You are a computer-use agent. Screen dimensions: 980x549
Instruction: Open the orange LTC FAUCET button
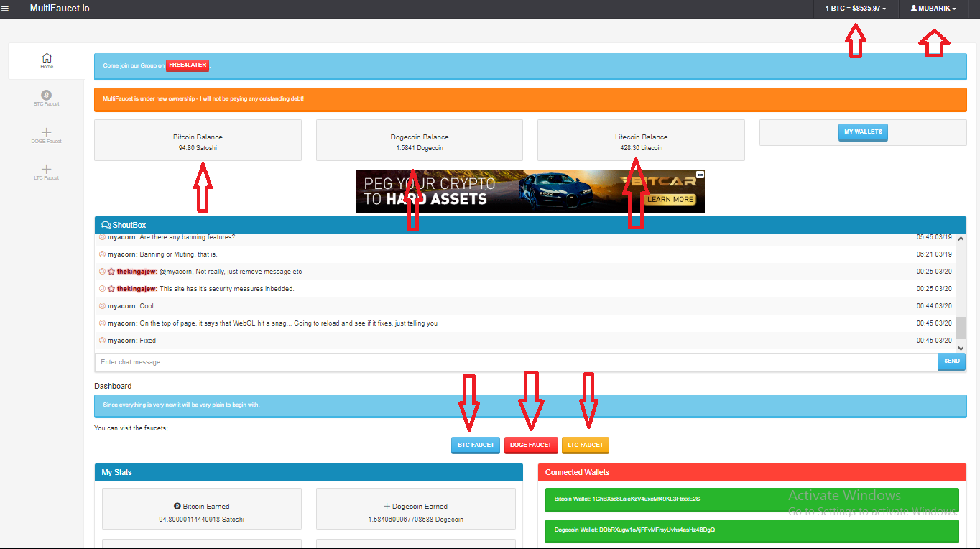coord(586,445)
